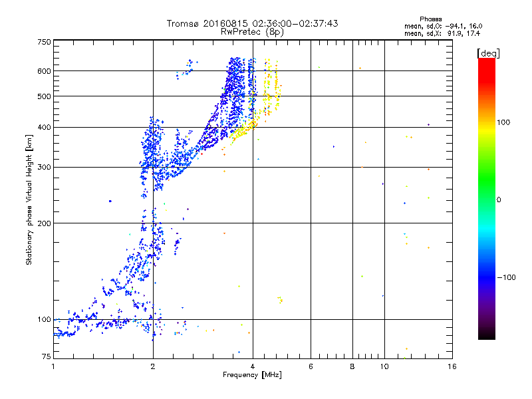The width and height of the screenshot is (532, 399).
Task: Click the black bottom of the colorbar
Action: click(487, 334)
